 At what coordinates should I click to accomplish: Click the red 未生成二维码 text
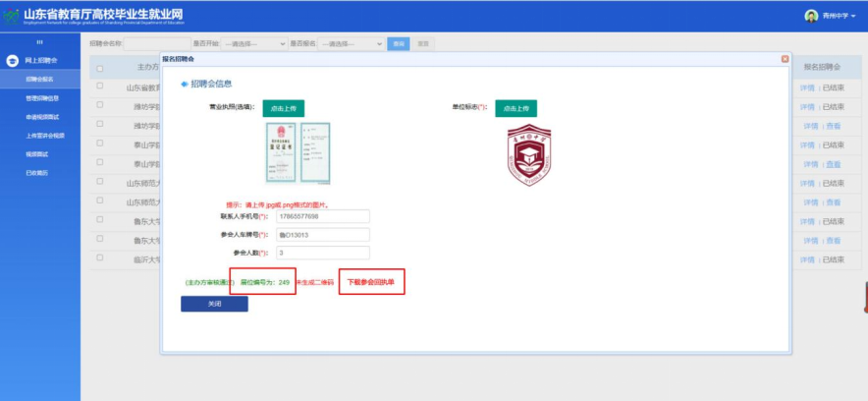(315, 282)
